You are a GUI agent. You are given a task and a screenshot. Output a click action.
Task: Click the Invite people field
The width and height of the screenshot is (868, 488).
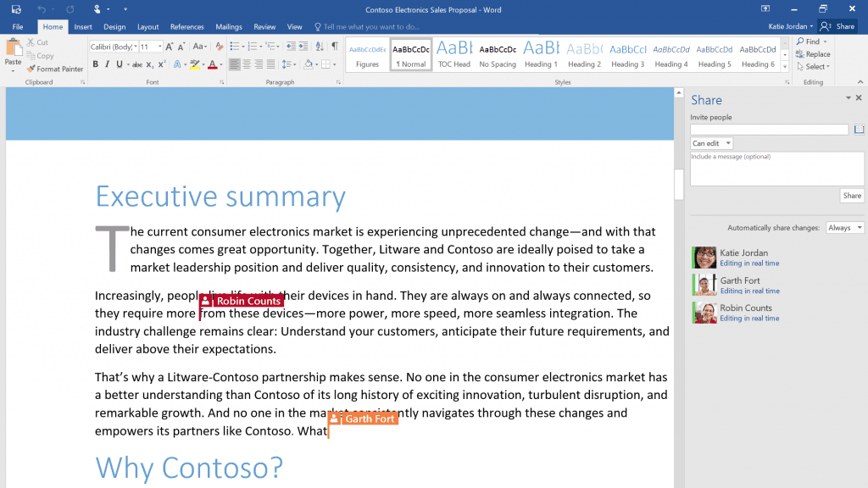click(x=769, y=129)
